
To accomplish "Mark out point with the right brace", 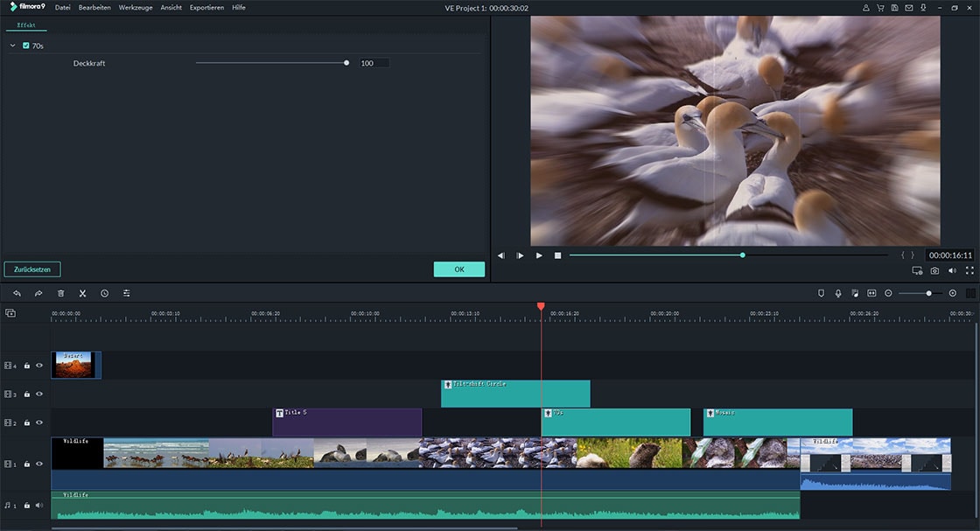I will tap(913, 255).
